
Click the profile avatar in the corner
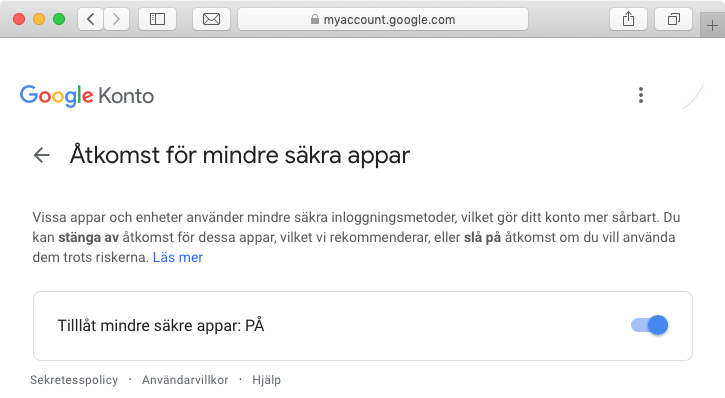tap(692, 95)
